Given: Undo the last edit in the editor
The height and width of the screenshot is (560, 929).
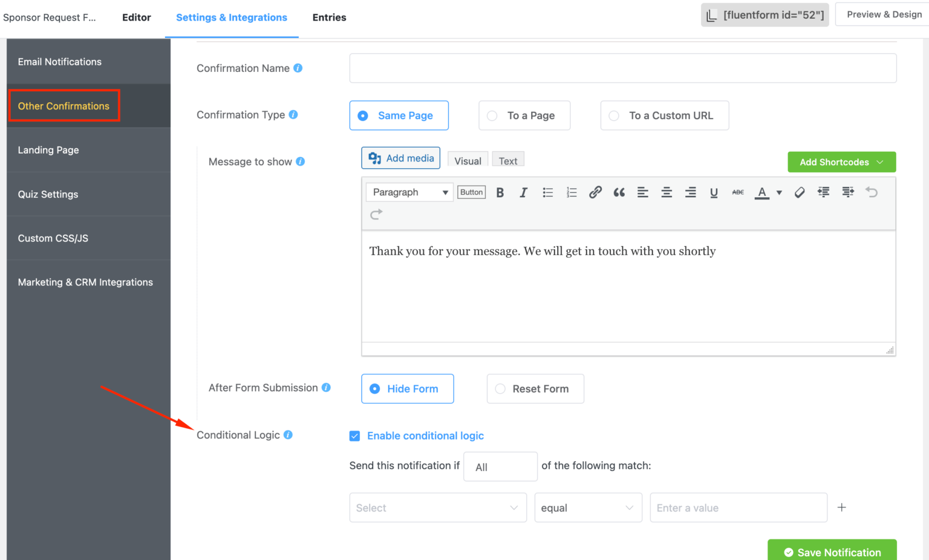Looking at the screenshot, I should pos(871,192).
